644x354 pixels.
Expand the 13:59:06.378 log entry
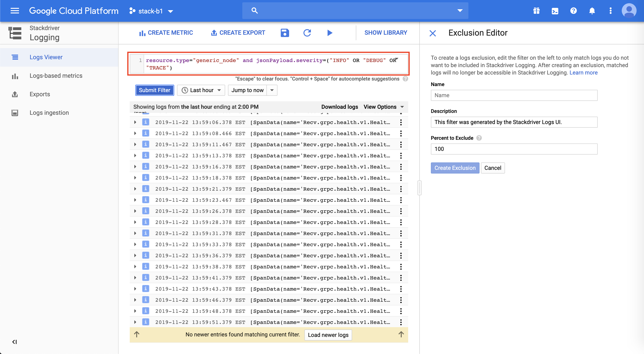pyautogui.click(x=135, y=122)
